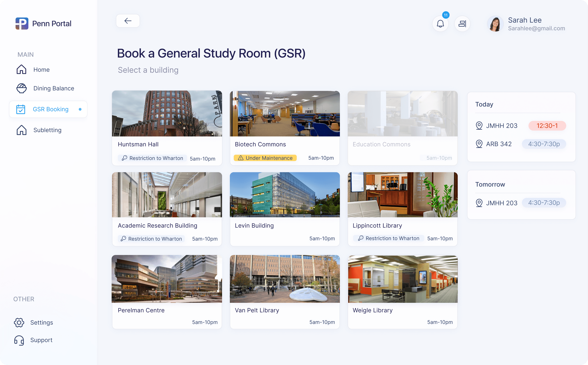Select Perelman Centre photo
The width and height of the screenshot is (588, 365).
pyautogui.click(x=167, y=279)
